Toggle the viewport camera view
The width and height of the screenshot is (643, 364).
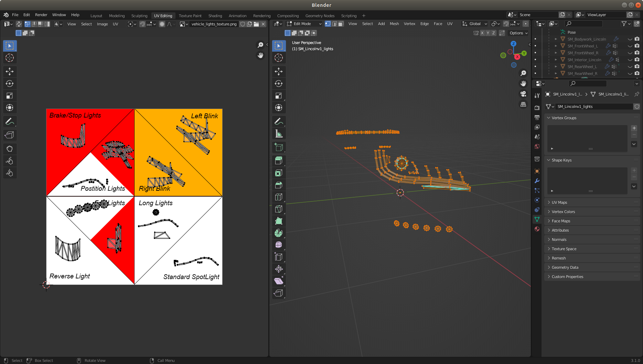click(523, 94)
